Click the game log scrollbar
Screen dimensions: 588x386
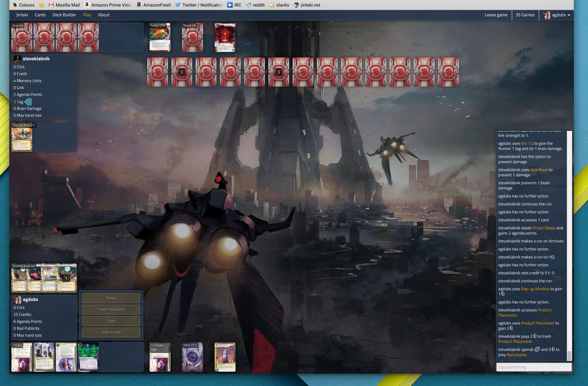[x=569, y=355]
